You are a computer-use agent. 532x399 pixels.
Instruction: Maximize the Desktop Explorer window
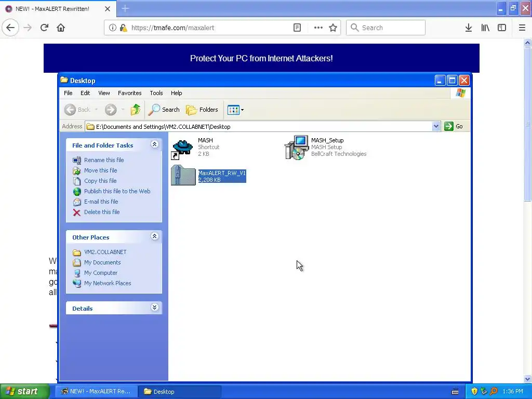coord(452,81)
